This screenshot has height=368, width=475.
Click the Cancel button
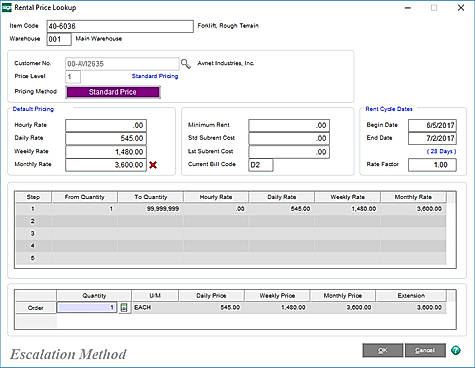click(425, 350)
